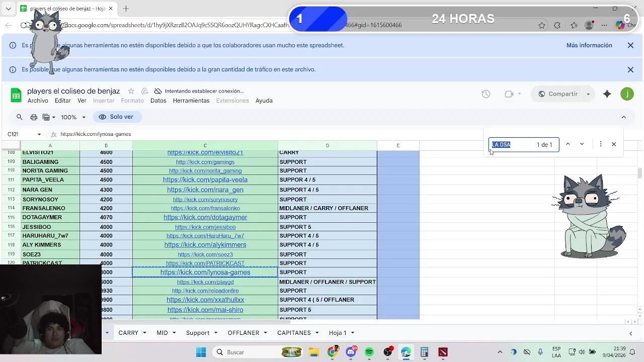Open the filter views icon dropdown
644x362 pixels.
(x=49, y=117)
